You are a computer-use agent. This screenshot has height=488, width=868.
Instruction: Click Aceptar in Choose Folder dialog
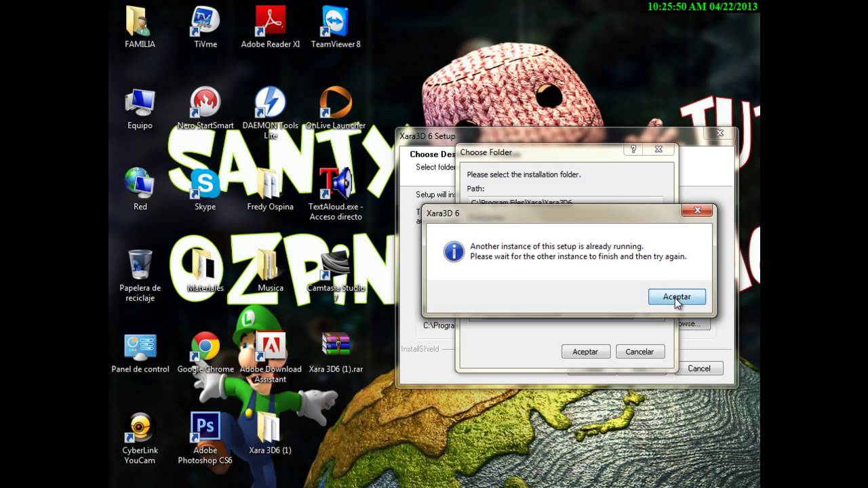pos(585,352)
